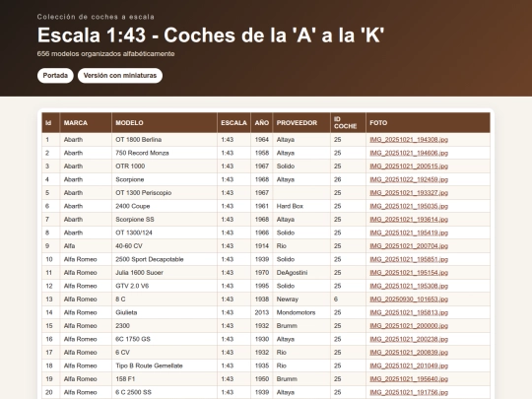
Task: Open photo link IMG_20251021_200839.jpg
Action: tap(409, 352)
